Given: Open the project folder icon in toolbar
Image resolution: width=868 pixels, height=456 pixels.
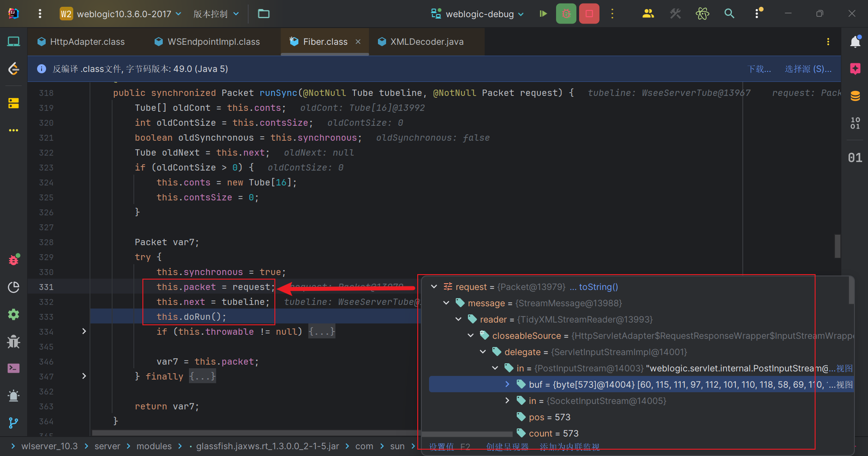Looking at the screenshot, I should tap(264, 14).
